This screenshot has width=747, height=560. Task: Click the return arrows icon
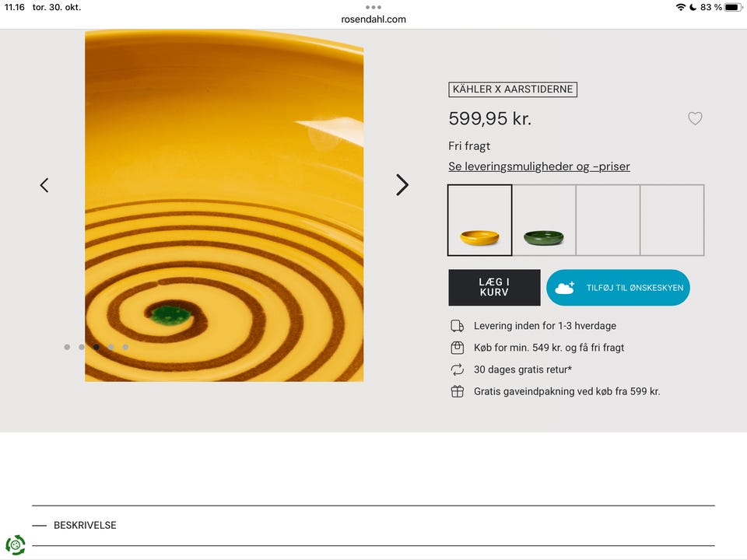click(x=458, y=369)
